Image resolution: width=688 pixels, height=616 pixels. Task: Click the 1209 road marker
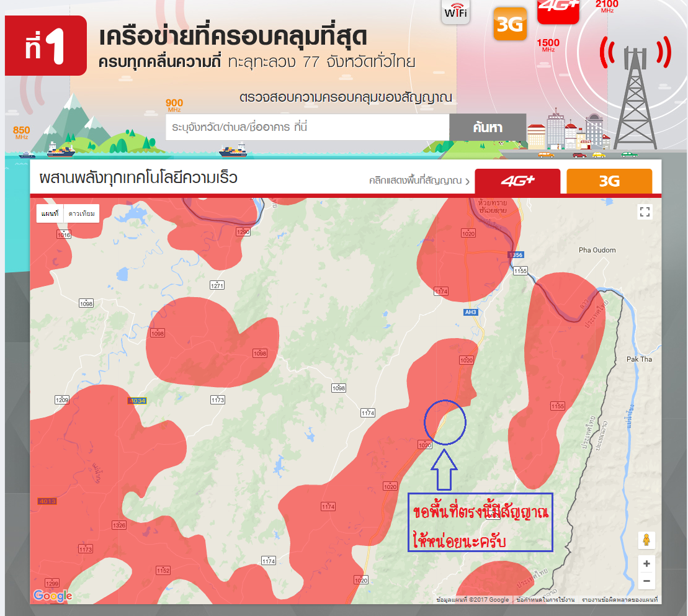[62, 400]
